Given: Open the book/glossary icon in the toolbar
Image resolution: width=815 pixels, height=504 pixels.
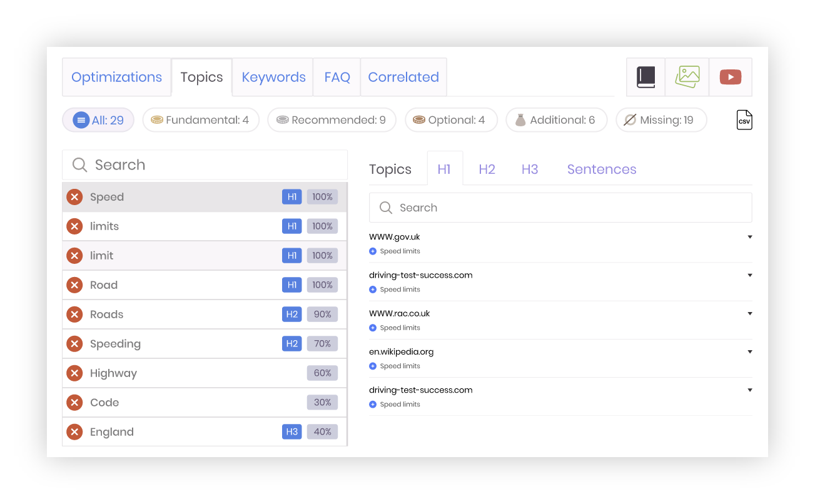Looking at the screenshot, I should [645, 77].
